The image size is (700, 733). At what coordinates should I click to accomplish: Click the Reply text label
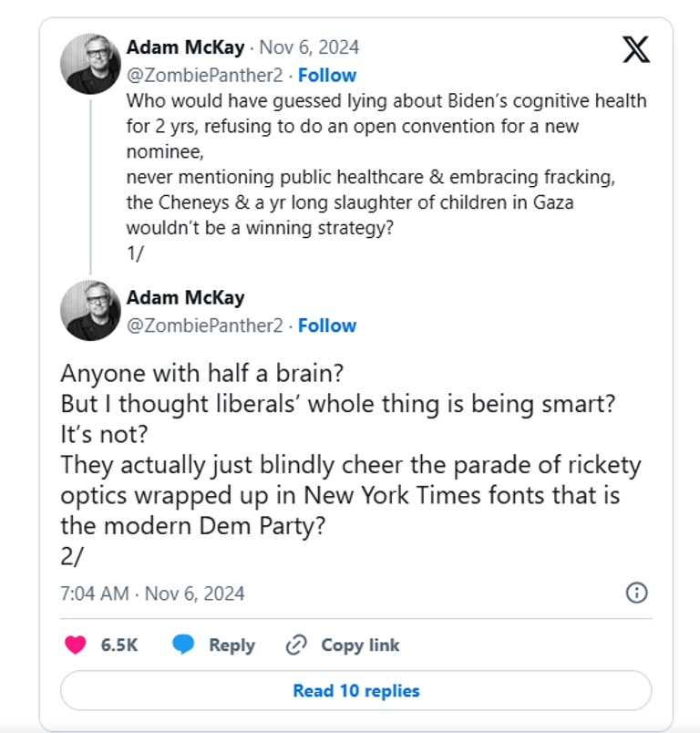(232, 645)
